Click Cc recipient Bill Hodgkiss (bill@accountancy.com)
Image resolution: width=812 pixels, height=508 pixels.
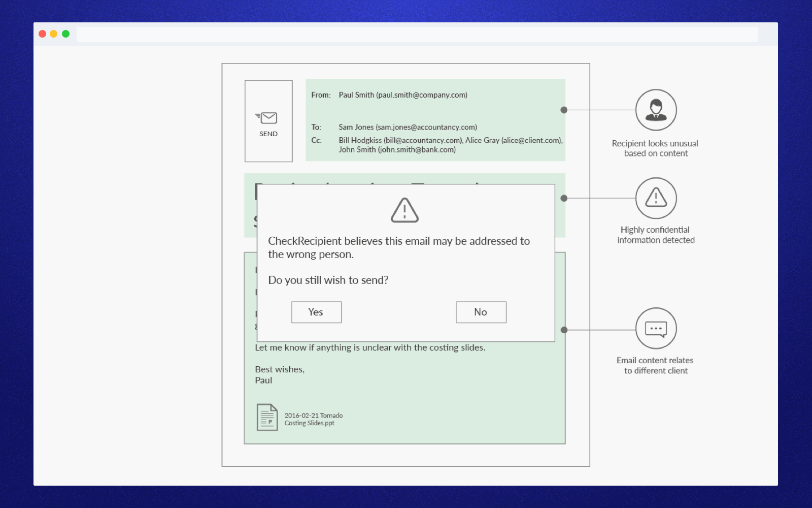click(x=400, y=140)
